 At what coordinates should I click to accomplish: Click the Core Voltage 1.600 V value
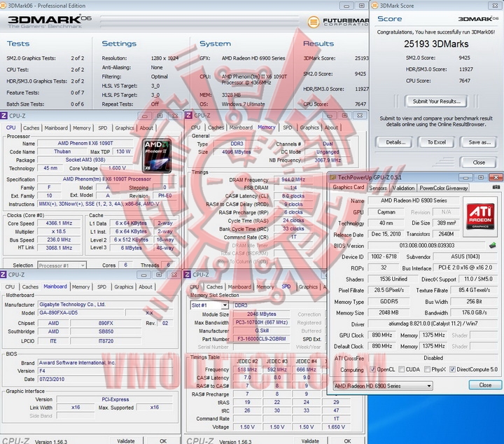click(117, 168)
